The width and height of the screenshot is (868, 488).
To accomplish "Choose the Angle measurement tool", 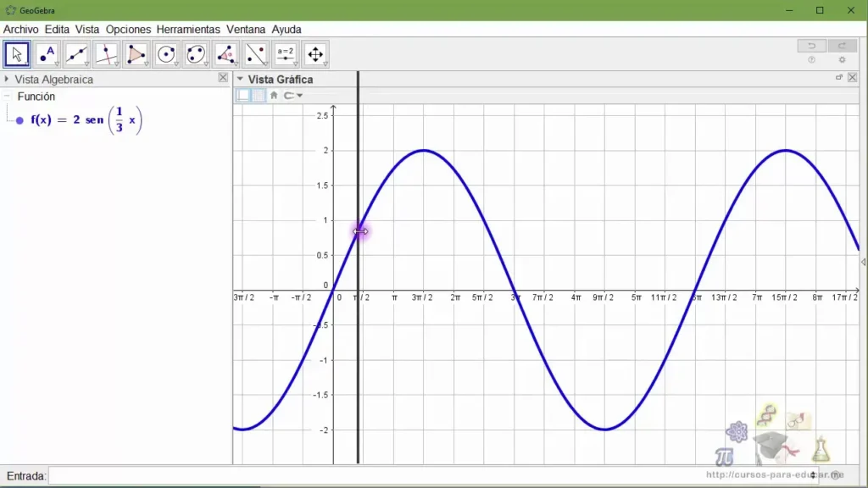I will coord(225,54).
